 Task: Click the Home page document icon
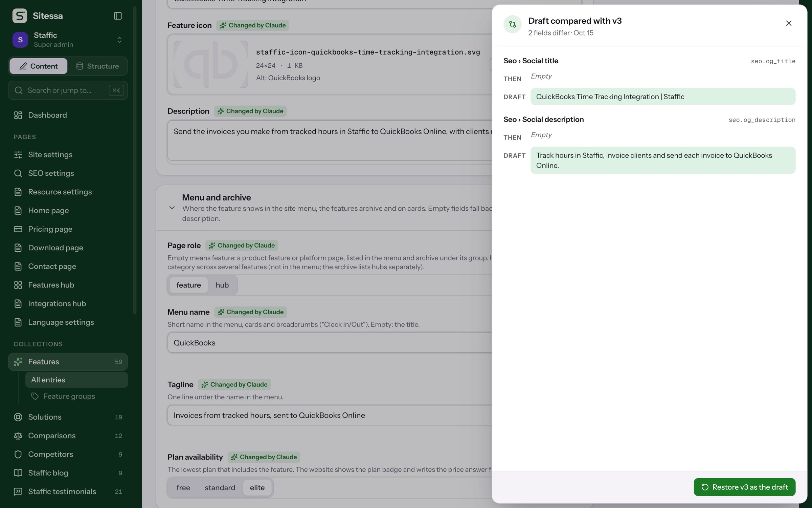click(18, 211)
